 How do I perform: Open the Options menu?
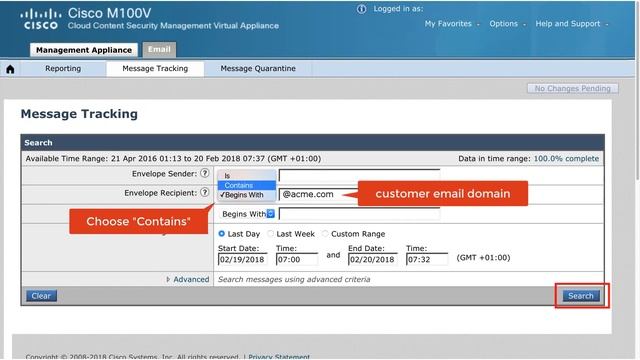click(x=508, y=24)
